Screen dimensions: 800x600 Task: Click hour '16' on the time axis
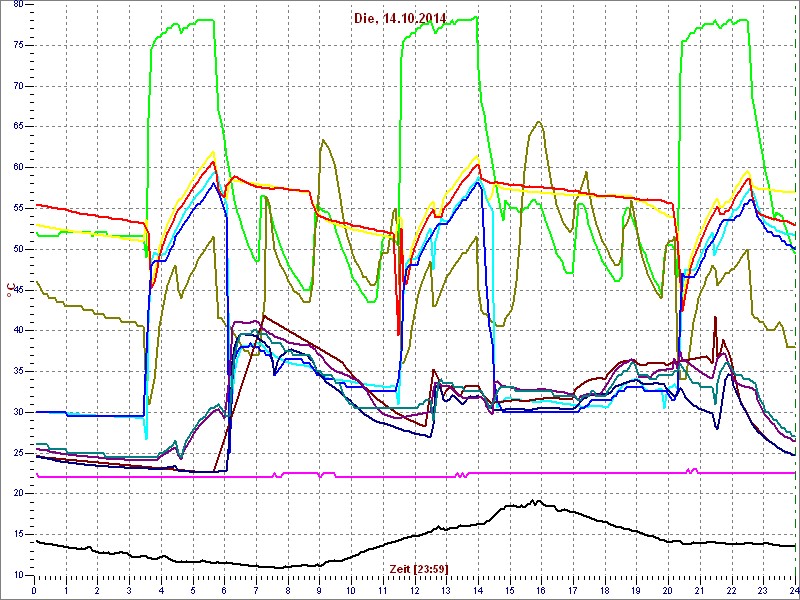pos(541,591)
